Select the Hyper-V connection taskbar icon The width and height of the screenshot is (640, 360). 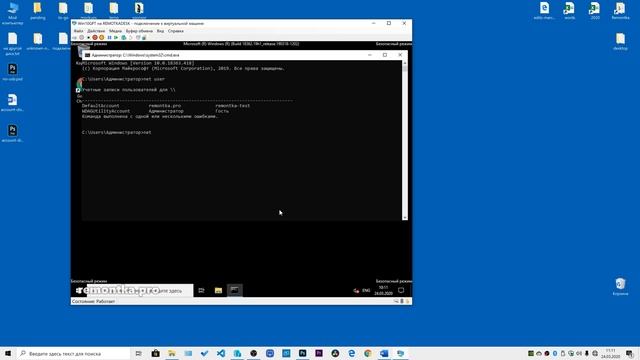(400, 353)
